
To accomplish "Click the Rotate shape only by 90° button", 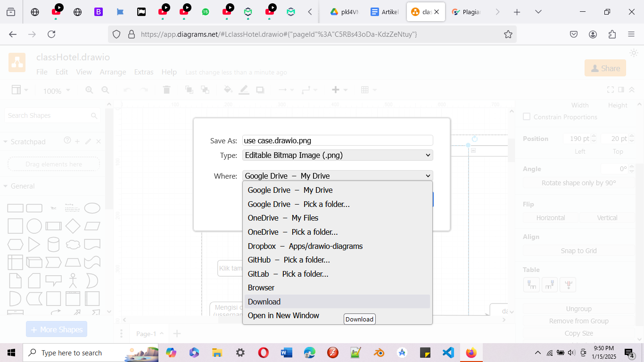I will 578,183.
